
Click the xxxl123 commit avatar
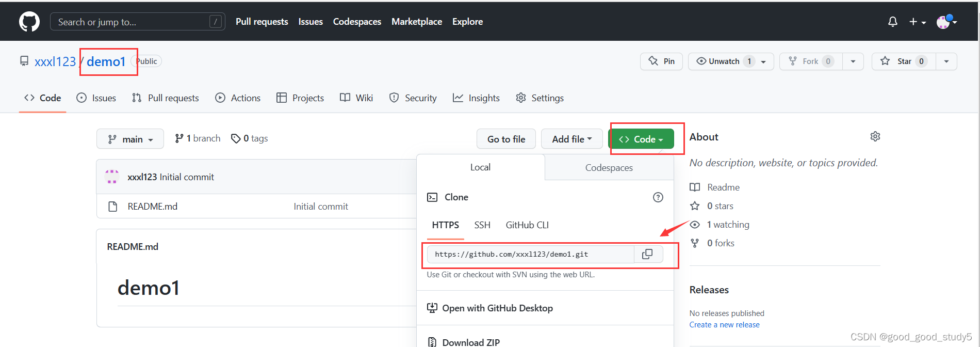[x=112, y=177]
